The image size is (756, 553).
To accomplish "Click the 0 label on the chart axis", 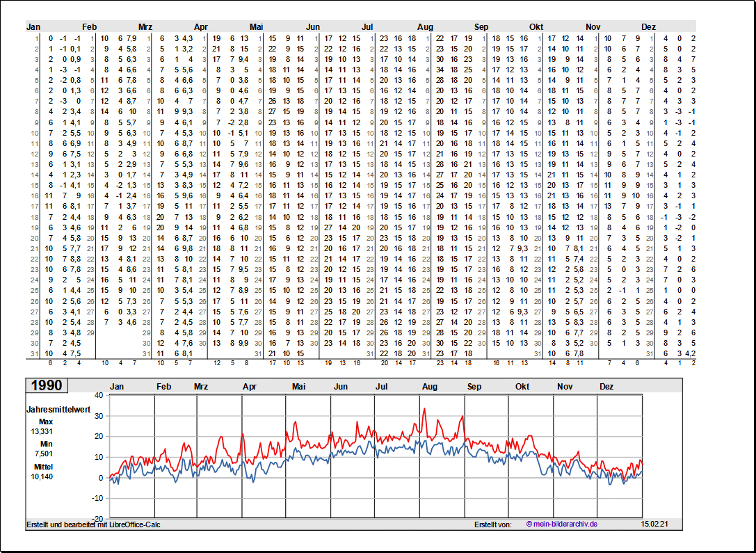I will tap(101, 478).
